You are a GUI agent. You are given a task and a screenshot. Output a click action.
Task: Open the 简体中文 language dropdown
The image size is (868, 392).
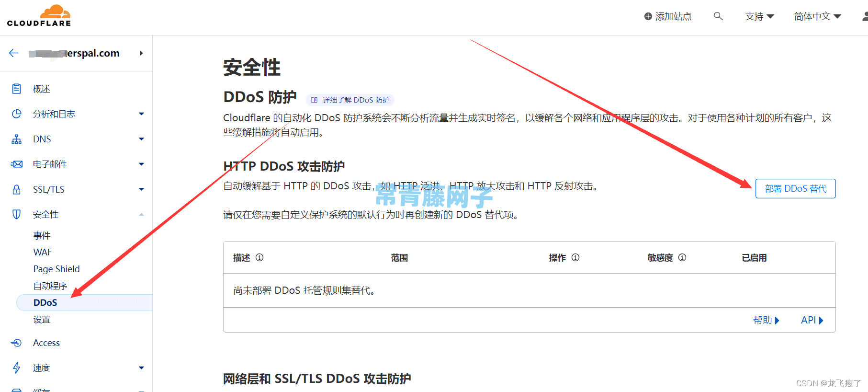pos(817,16)
